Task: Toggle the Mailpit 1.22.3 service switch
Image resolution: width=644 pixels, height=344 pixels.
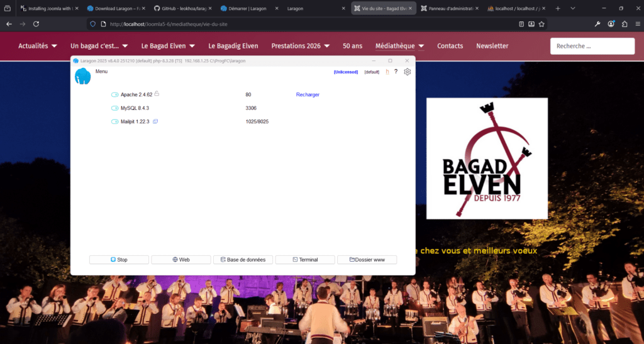Action: [x=115, y=122]
